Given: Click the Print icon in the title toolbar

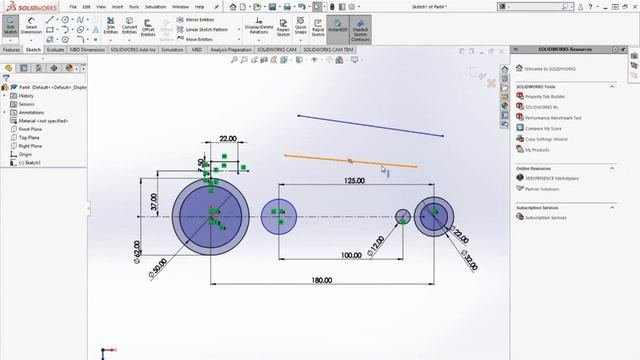Looking at the screenshot, I should [287, 7].
